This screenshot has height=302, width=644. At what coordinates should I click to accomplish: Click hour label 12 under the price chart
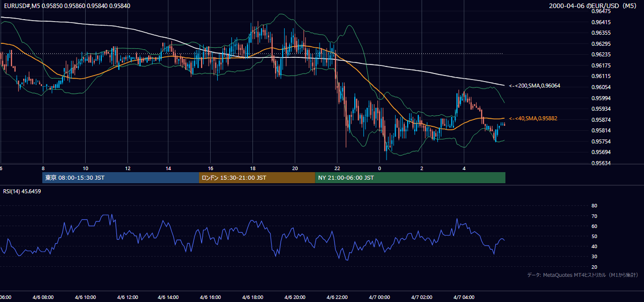point(127,168)
